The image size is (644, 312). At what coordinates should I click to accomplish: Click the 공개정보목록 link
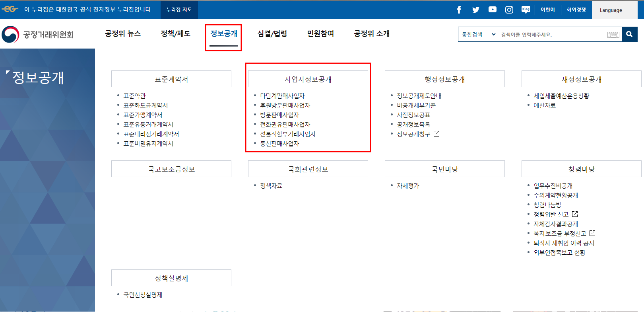coord(413,125)
